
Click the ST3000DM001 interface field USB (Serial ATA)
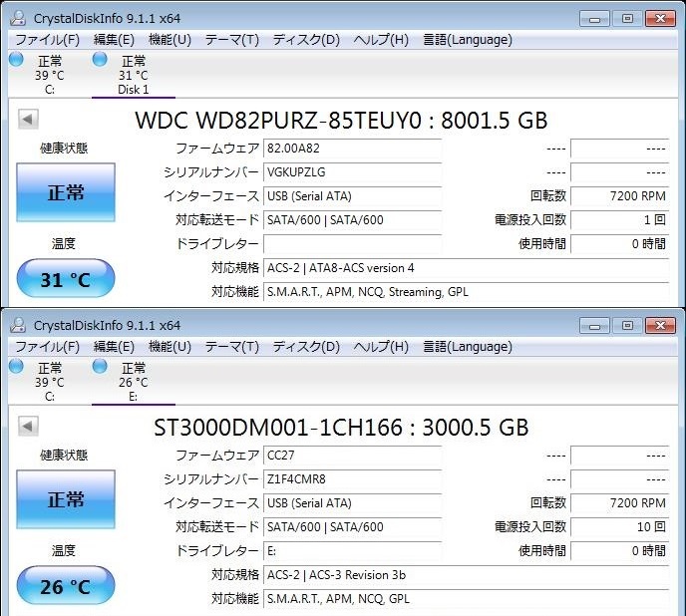[x=352, y=503]
